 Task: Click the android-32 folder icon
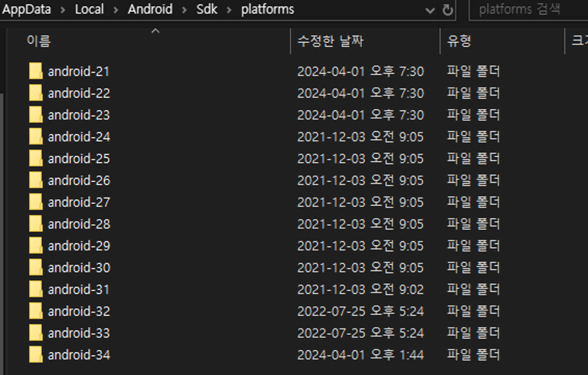tap(36, 311)
